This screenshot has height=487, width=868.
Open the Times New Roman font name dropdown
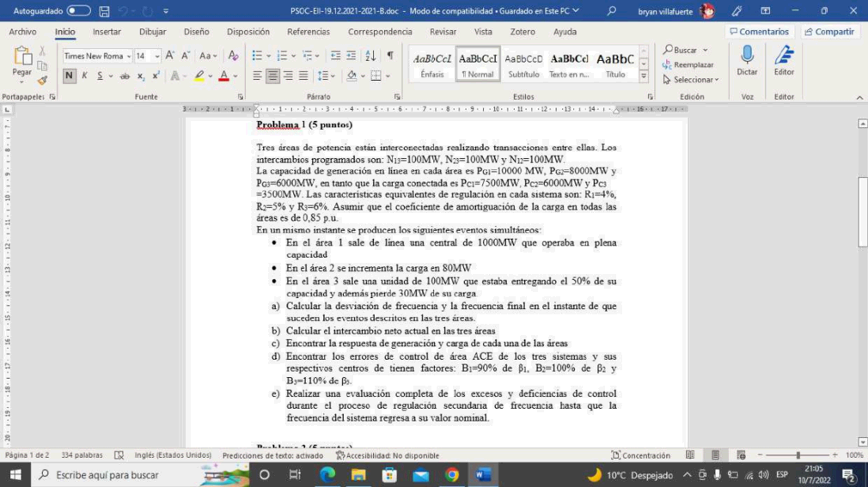click(x=128, y=56)
